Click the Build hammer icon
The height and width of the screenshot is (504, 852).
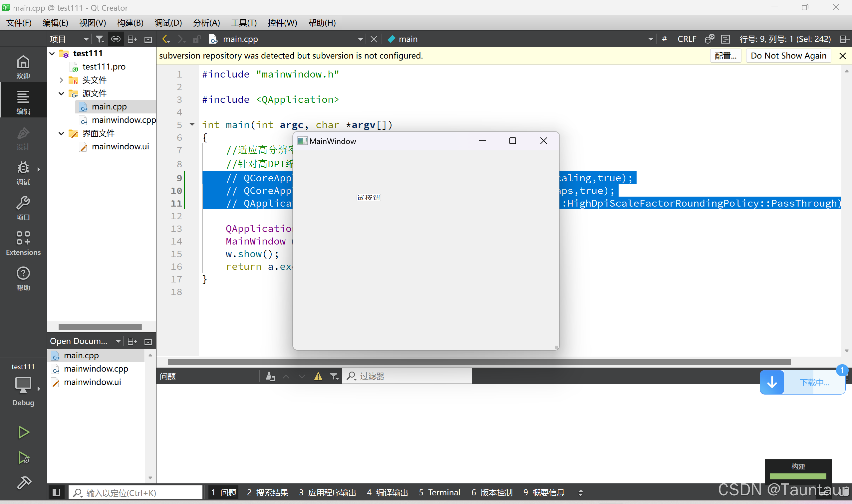pyautogui.click(x=24, y=483)
